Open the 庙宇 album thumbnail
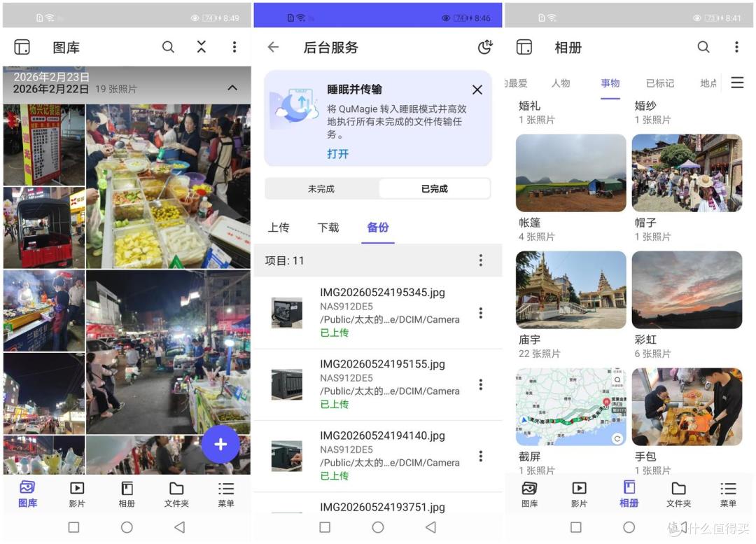Screen dimensions: 756x544 (571, 290)
